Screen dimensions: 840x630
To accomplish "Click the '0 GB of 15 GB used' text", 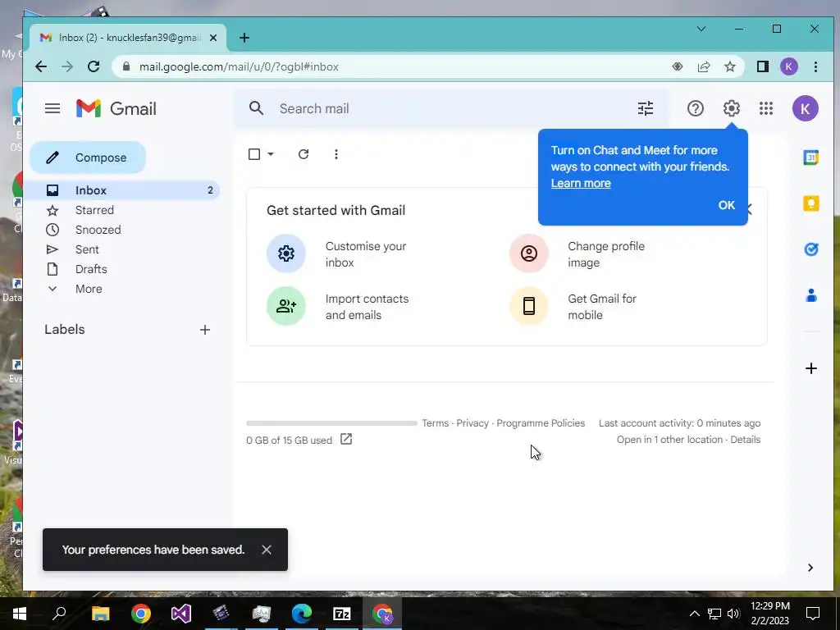I will pos(290,441).
